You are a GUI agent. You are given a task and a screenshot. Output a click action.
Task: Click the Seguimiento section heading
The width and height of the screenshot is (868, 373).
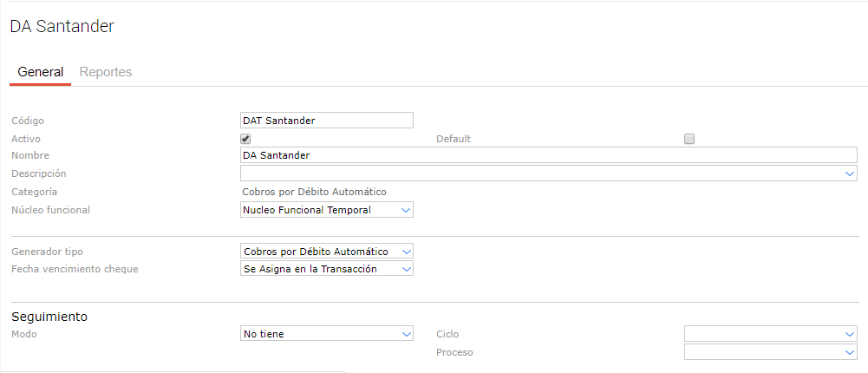click(49, 317)
